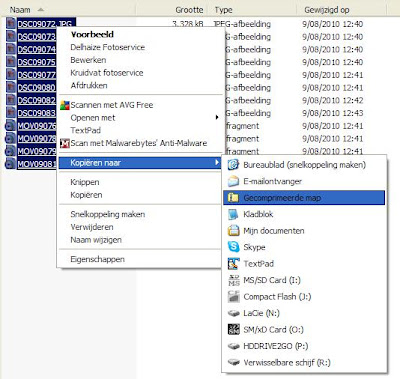This screenshot has height=379, width=400.
Task: Click the Gecomprimeerde map zip folder icon
Action: point(233,198)
